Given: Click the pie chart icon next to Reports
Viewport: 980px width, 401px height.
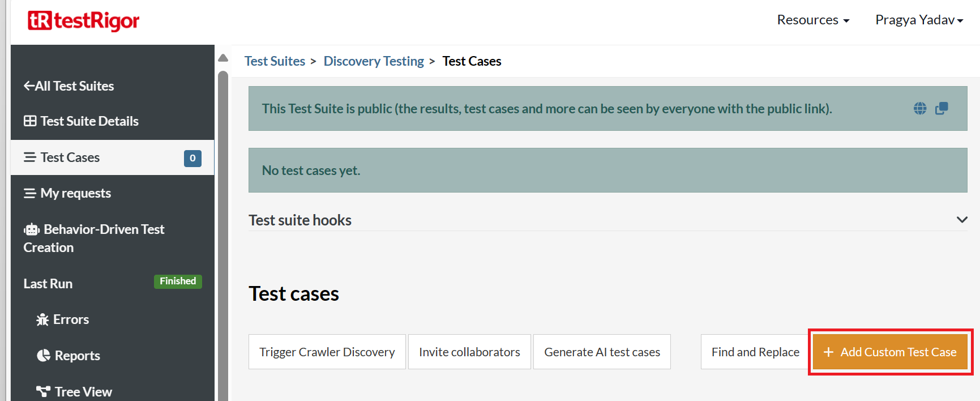Looking at the screenshot, I should [x=44, y=356].
